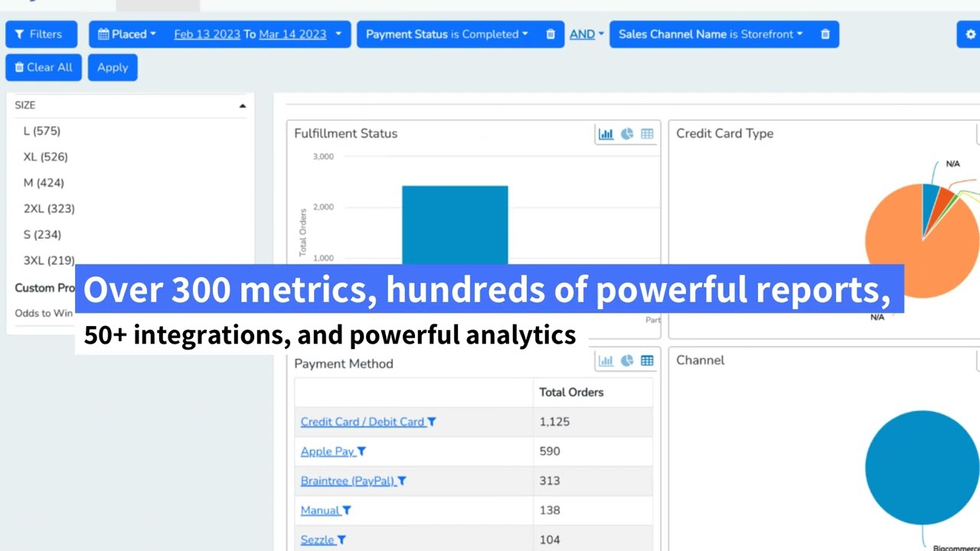Open the Sales Channel Name filter dropdown
This screenshot has width=980, height=551.
799,34
